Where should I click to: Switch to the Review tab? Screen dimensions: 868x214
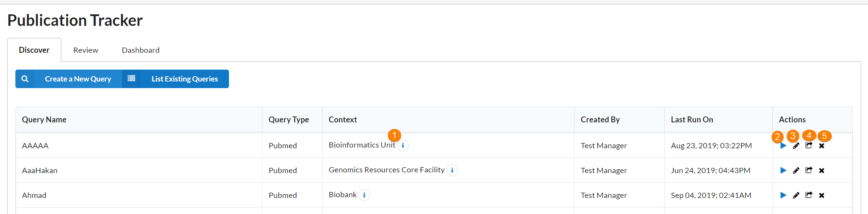86,50
